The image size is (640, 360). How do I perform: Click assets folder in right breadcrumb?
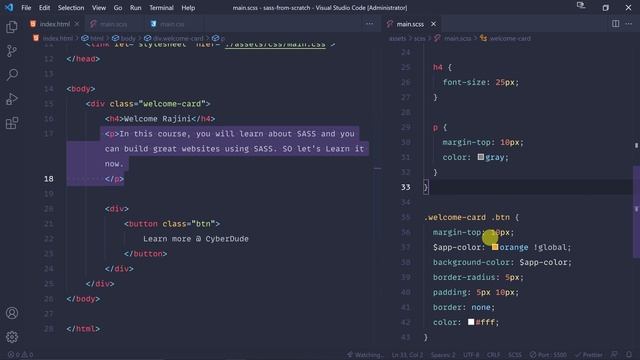(397, 38)
